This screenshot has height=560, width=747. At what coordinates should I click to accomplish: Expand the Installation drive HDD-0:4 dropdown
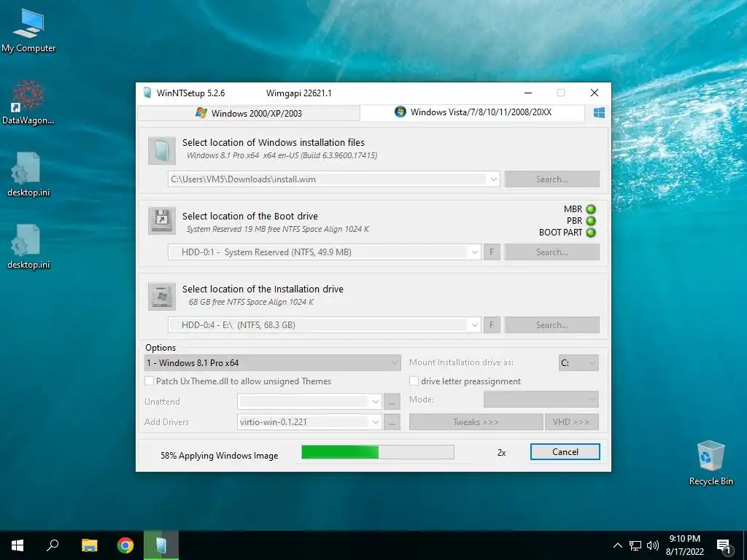[474, 325]
